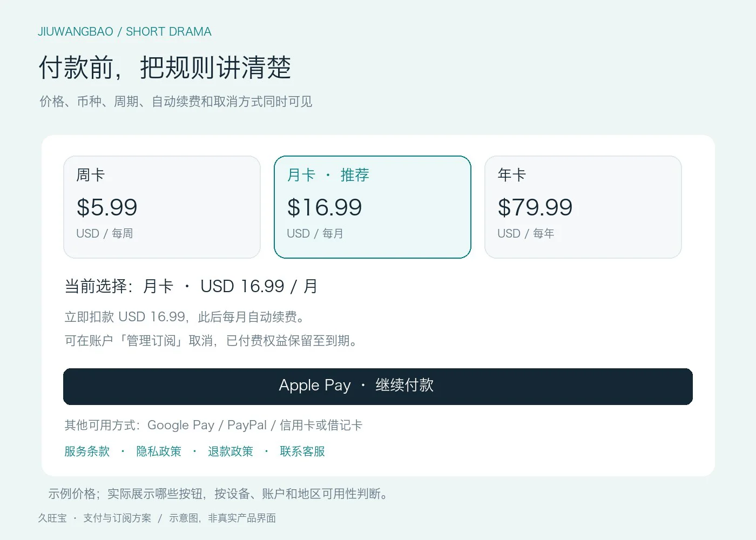Click the USD / 每周 billing period label
The height and width of the screenshot is (540, 756).
coord(105,234)
